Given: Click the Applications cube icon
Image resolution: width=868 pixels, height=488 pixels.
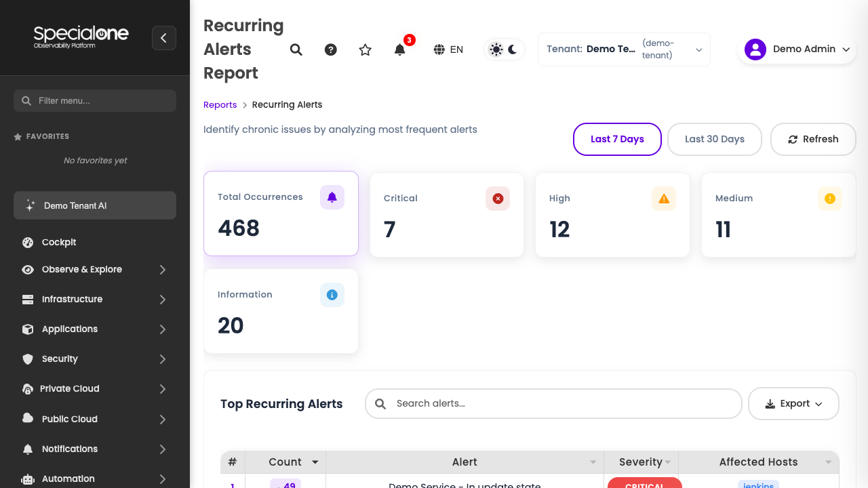Looking at the screenshot, I should pyautogui.click(x=28, y=329).
